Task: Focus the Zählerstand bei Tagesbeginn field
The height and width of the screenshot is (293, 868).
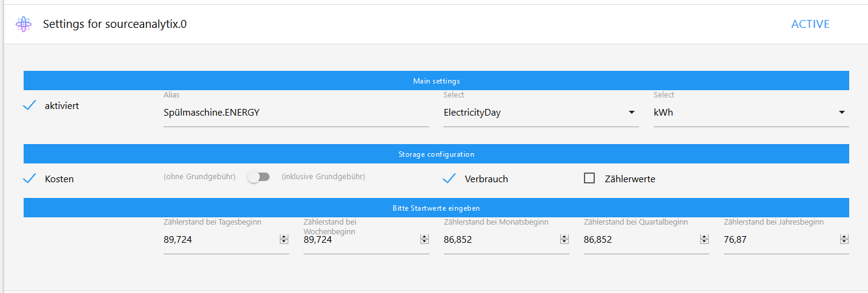Action: click(x=219, y=240)
